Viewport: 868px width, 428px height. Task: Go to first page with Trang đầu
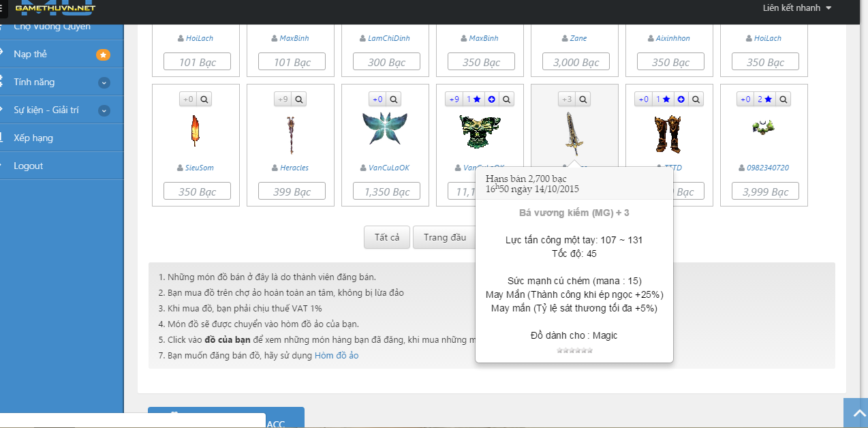(444, 237)
